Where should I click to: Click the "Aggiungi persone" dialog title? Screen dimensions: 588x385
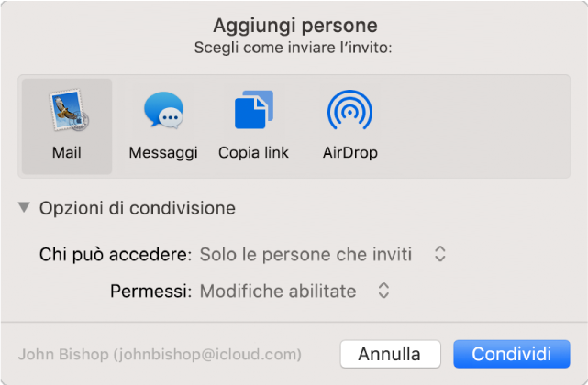[x=294, y=25]
